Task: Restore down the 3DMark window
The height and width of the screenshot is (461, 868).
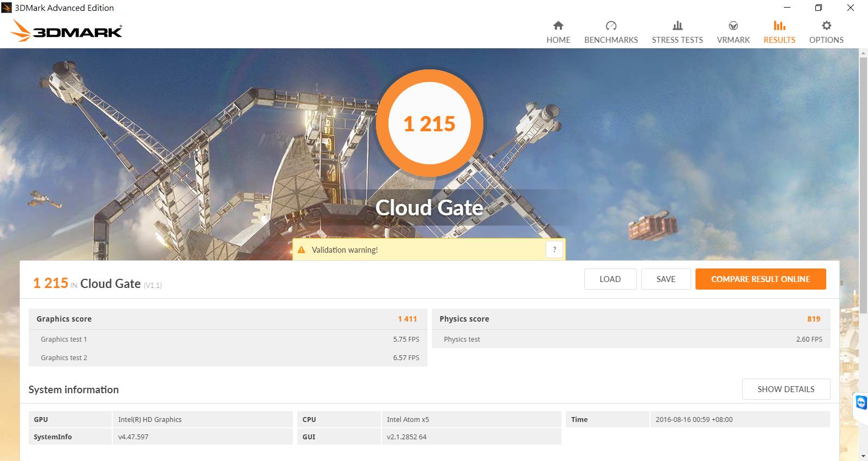Action: point(819,8)
